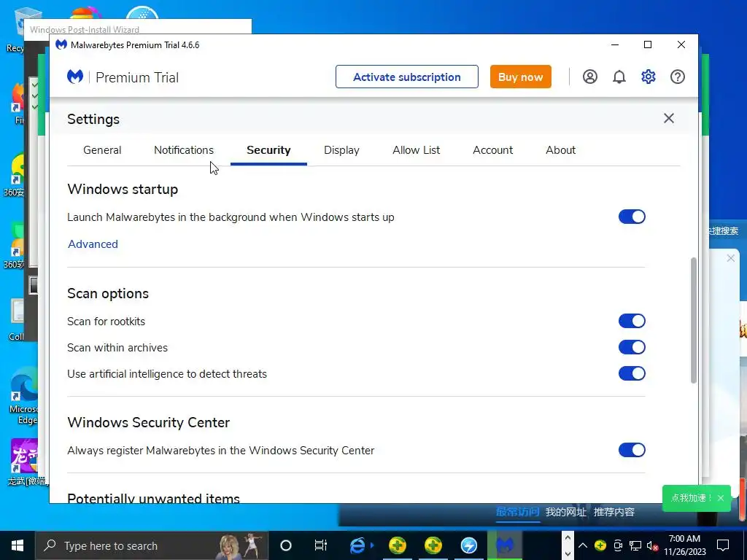The height and width of the screenshot is (560, 747).
Task: Toggle Windows Security Center registration switch
Action: point(632,450)
